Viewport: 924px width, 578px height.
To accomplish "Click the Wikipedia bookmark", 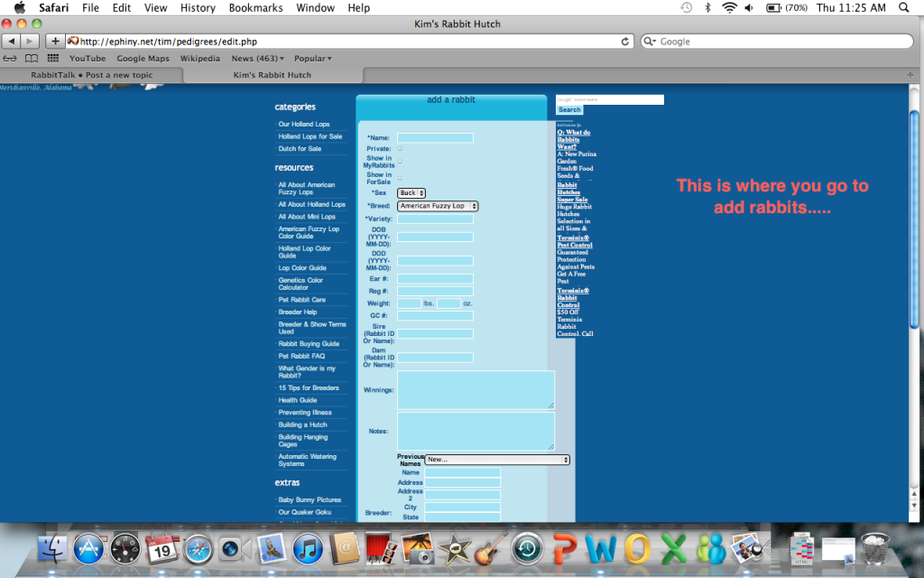I will click(x=199, y=59).
